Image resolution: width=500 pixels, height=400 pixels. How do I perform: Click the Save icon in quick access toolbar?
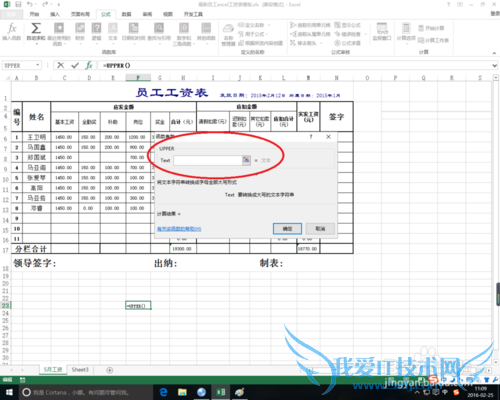tap(18, 4)
